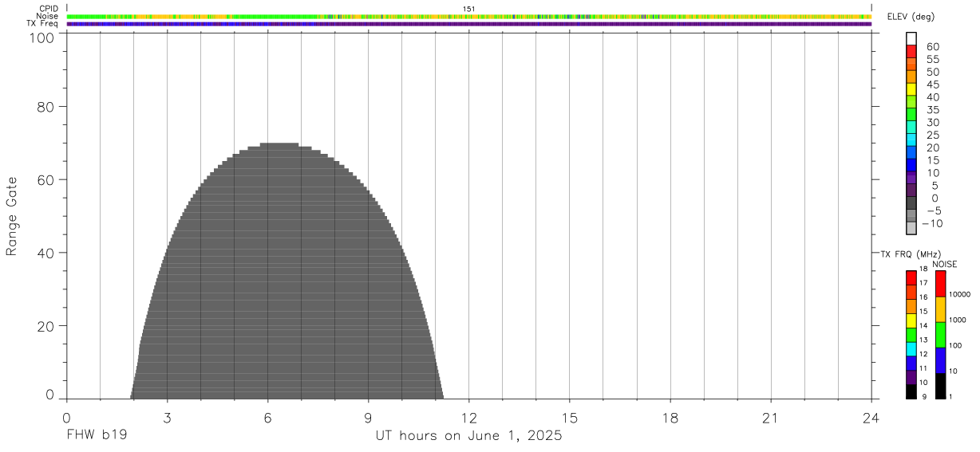Click the red swatch in NOISE legend
Viewport: 980px width, 452px height.
940,284
